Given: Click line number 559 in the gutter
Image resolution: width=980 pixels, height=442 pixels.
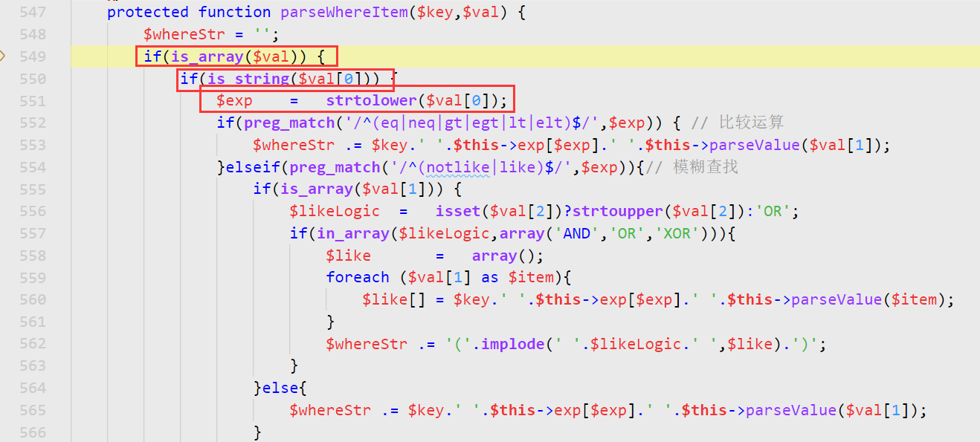Looking at the screenshot, I should (32, 277).
